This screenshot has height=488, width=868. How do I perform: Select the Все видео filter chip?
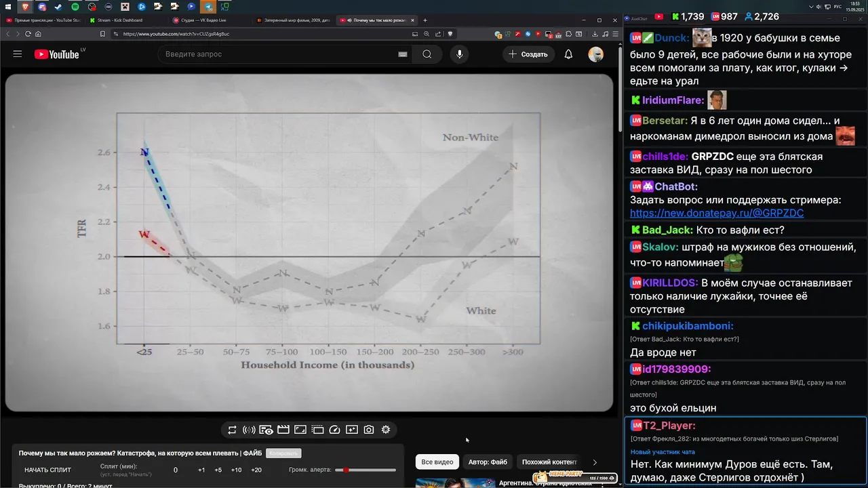coord(437,462)
